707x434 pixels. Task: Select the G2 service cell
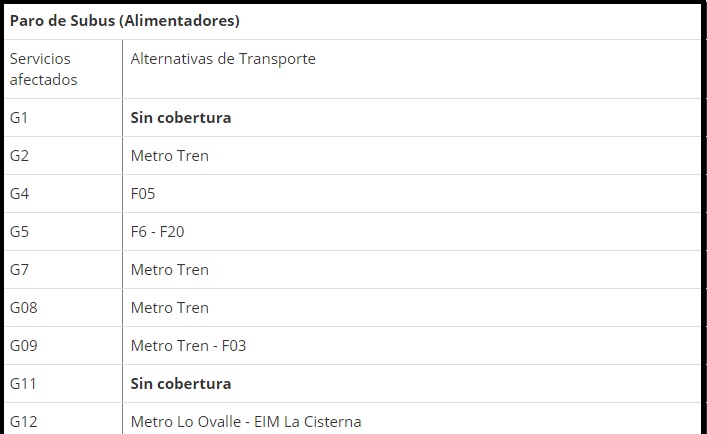pyautogui.click(x=20, y=156)
